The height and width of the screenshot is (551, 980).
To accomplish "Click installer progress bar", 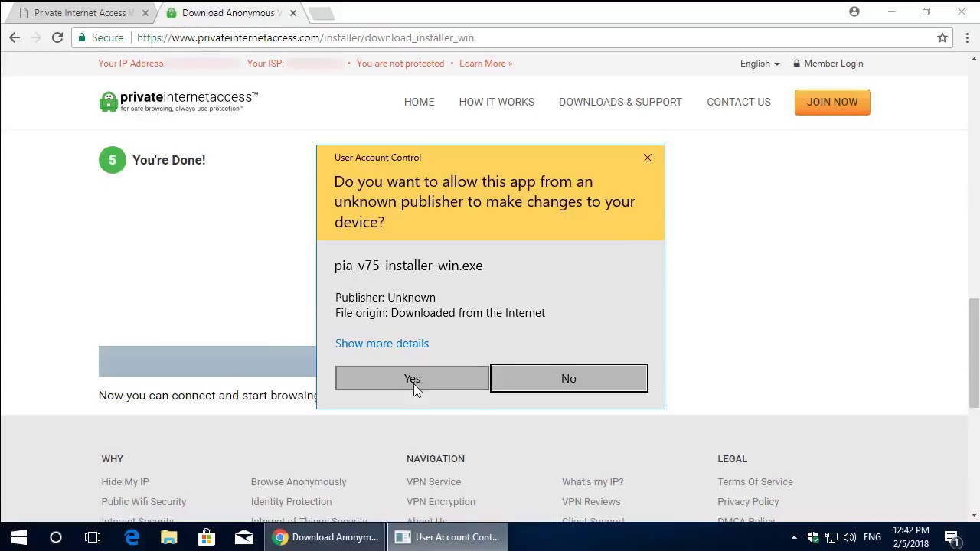I will pyautogui.click(x=207, y=361).
